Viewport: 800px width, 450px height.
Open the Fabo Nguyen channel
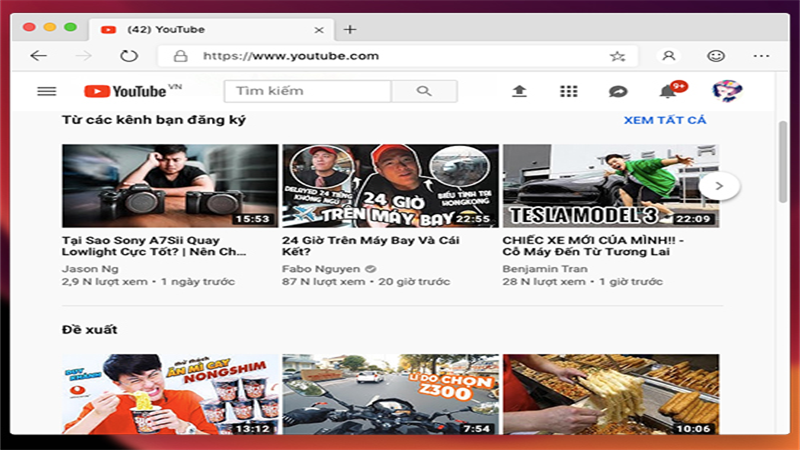click(321, 269)
